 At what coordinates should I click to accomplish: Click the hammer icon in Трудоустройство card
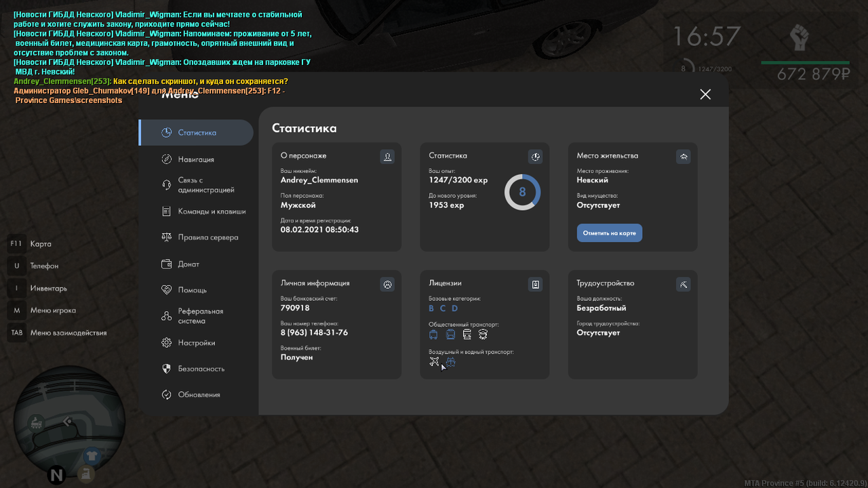coord(684,285)
